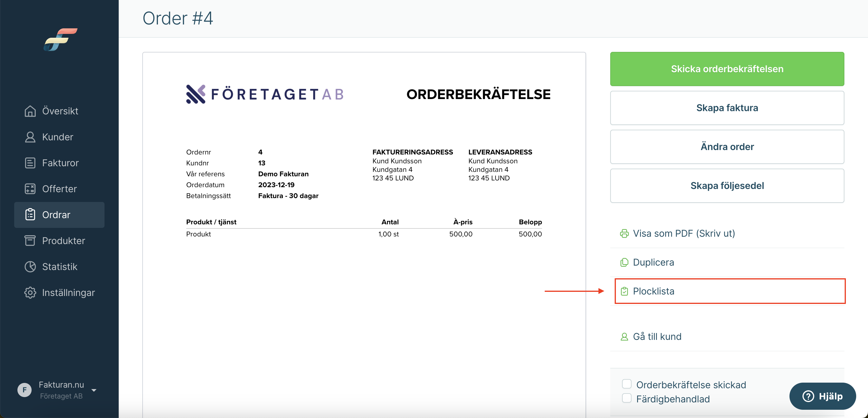868x418 pixels.
Task: Click the Produkter box icon
Action: tap(30, 241)
